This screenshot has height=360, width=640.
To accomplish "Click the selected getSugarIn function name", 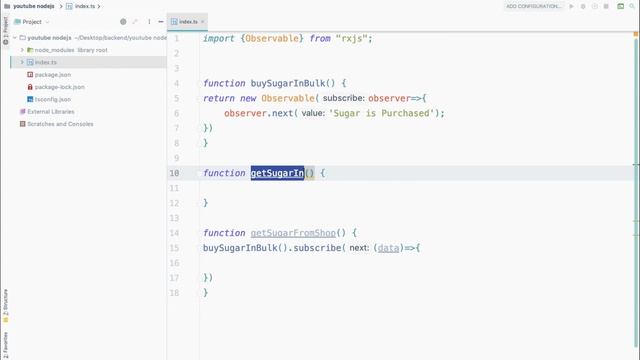I will (278, 173).
